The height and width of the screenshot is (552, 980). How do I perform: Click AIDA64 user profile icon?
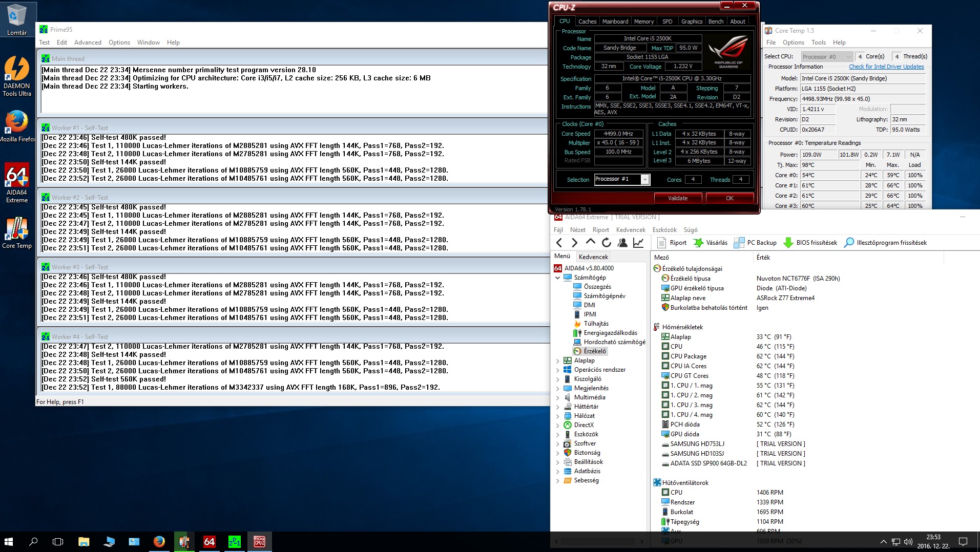click(x=622, y=243)
